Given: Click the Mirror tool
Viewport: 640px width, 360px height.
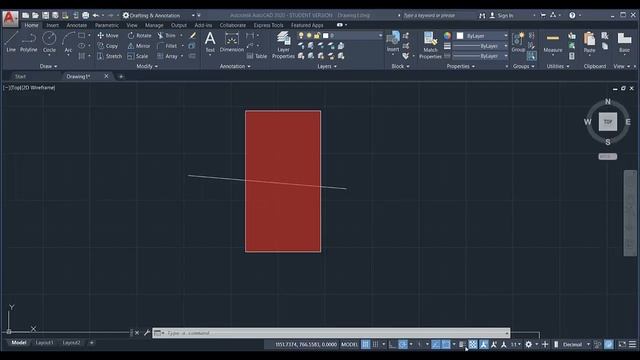Looking at the screenshot, I should click(139, 46).
